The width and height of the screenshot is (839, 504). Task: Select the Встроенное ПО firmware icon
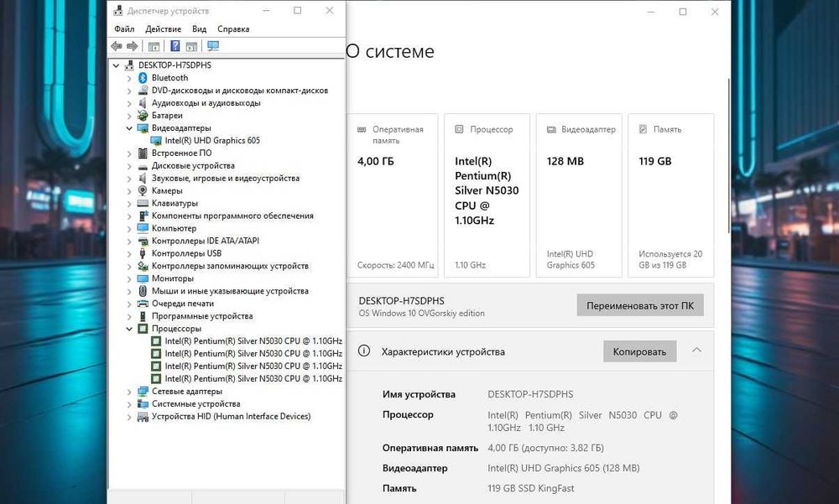click(143, 153)
